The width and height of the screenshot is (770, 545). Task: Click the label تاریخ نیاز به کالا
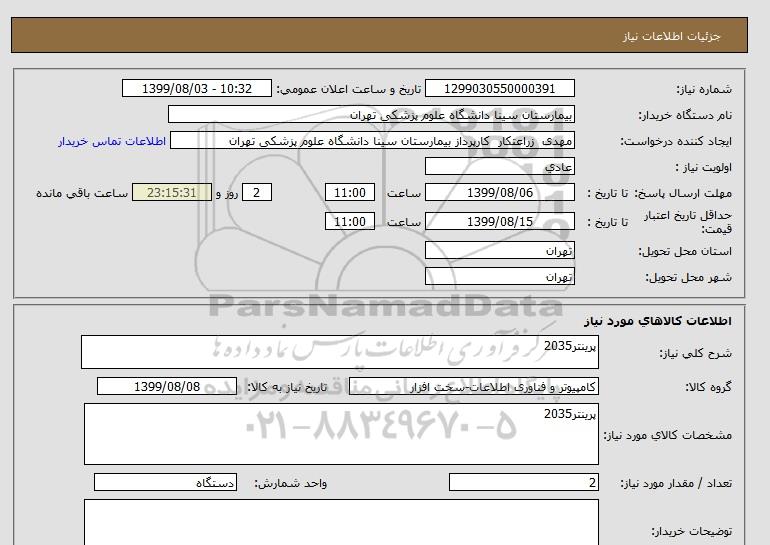point(287,387)
